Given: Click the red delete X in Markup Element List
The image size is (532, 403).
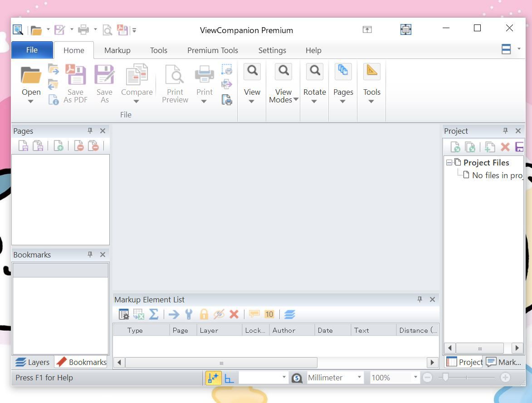Looking at the screenshot, I should [234, 314].
